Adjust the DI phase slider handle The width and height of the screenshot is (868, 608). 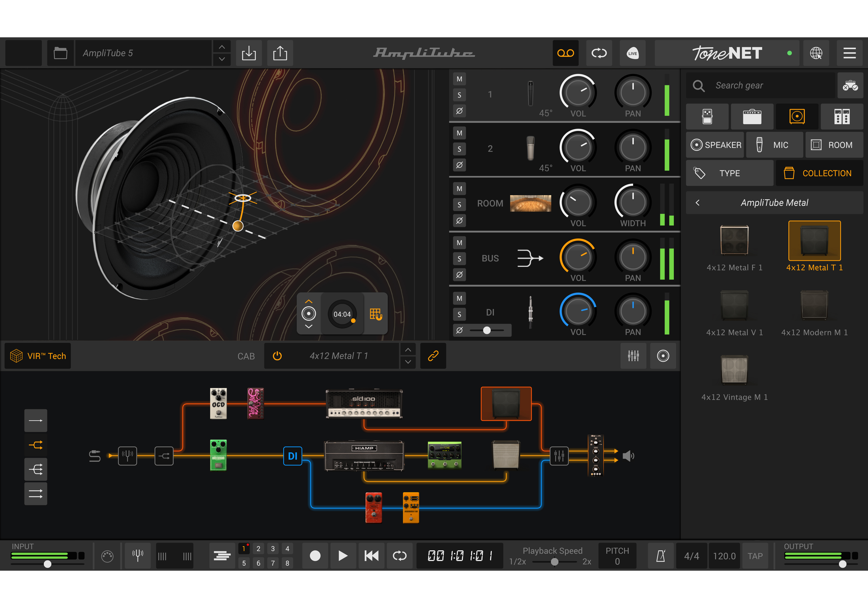487,330
